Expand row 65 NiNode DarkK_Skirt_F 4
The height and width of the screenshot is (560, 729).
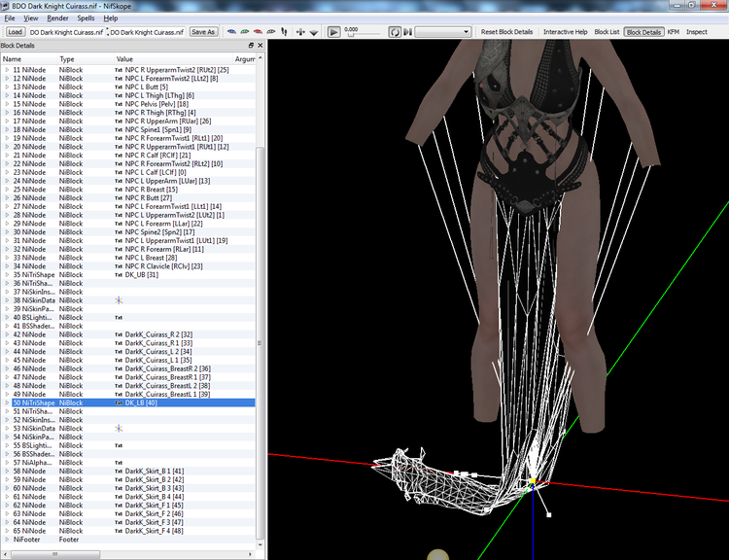point(7,531)
